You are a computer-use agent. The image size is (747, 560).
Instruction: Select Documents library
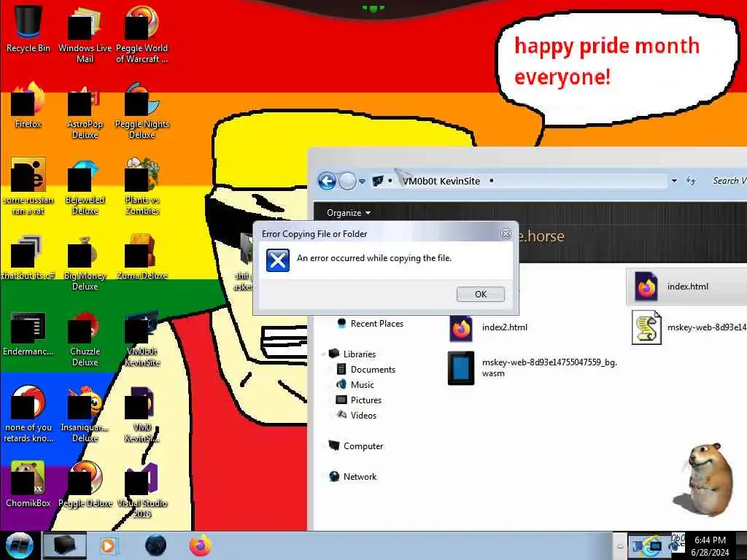366,370
